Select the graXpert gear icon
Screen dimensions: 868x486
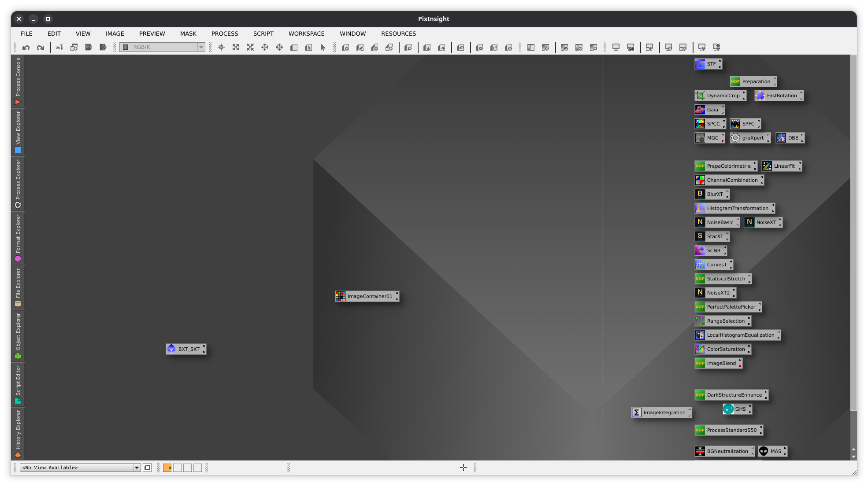[x=735, y=138]
